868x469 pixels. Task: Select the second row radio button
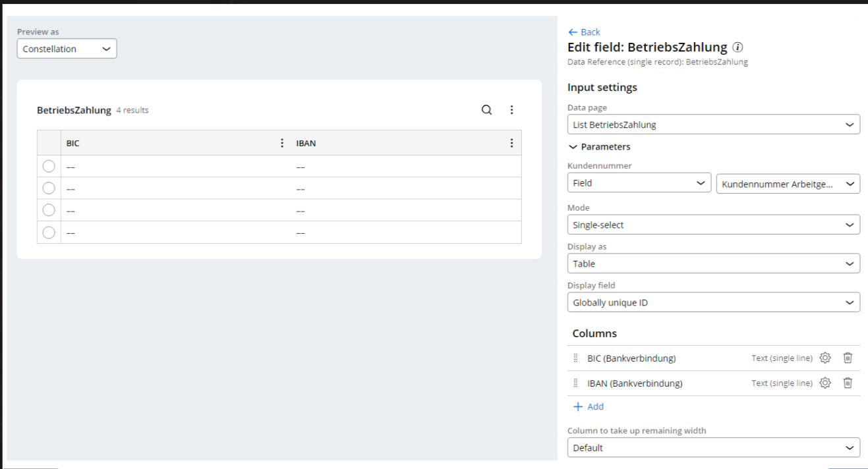click(x=49, y=188)
